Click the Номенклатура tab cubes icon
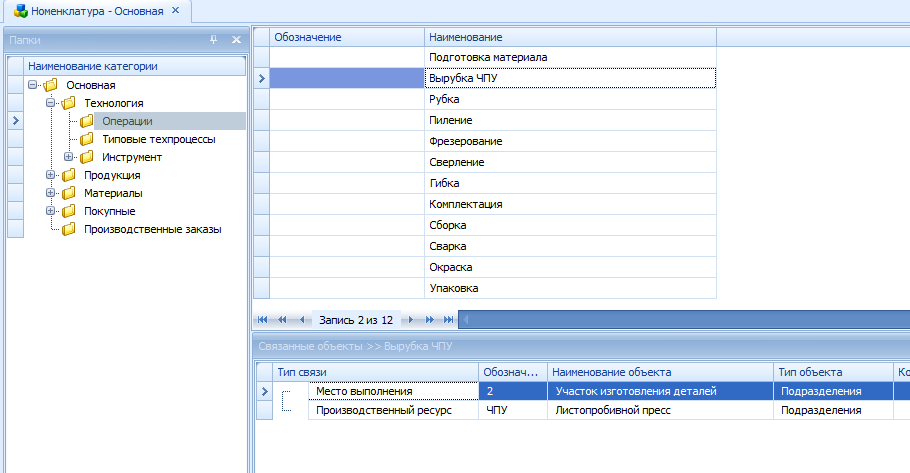Image resolution: width=910 pixels, height=473 pixels. [x=20, y=11]
